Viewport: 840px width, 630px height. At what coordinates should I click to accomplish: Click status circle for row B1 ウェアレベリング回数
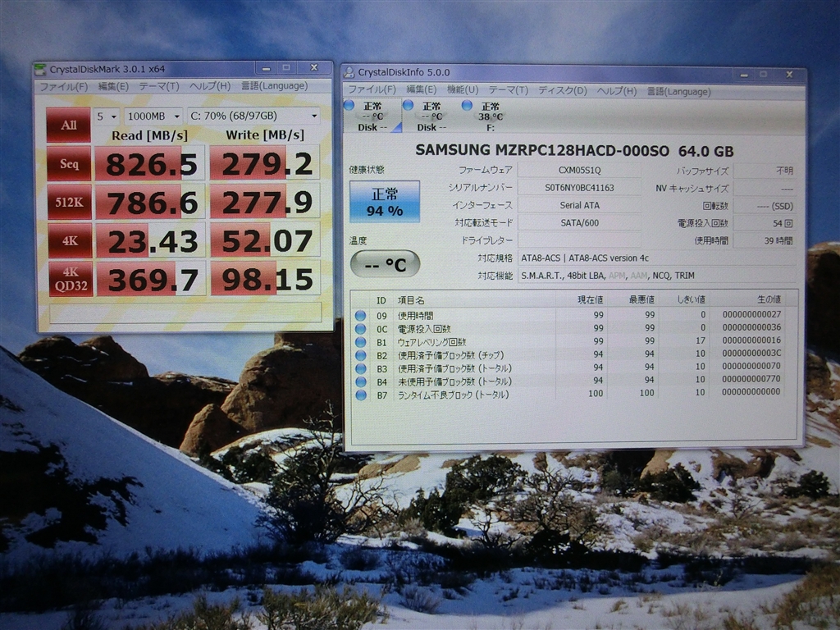click(x=361, y=342)
